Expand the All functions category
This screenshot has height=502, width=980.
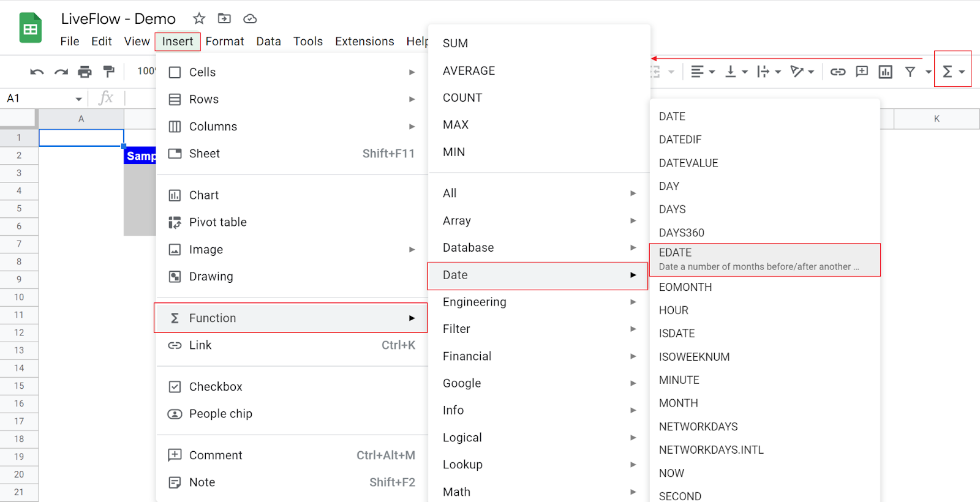click(539, 193)
